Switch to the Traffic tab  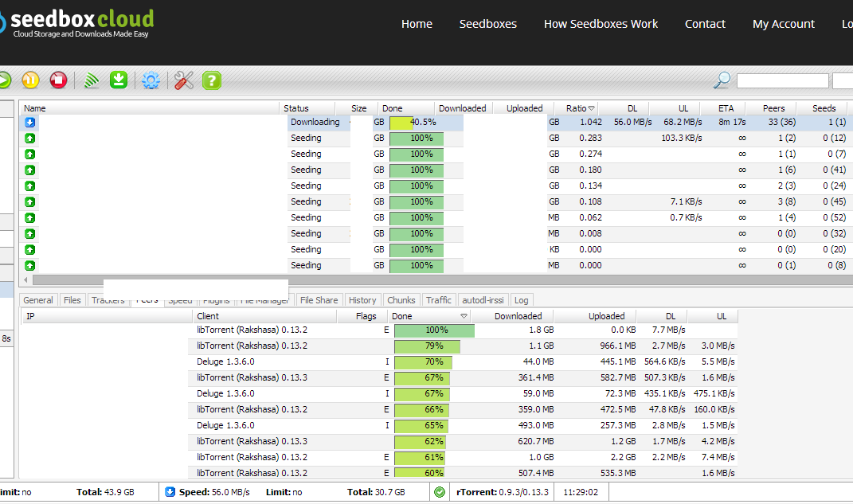[x=439, y=300]
